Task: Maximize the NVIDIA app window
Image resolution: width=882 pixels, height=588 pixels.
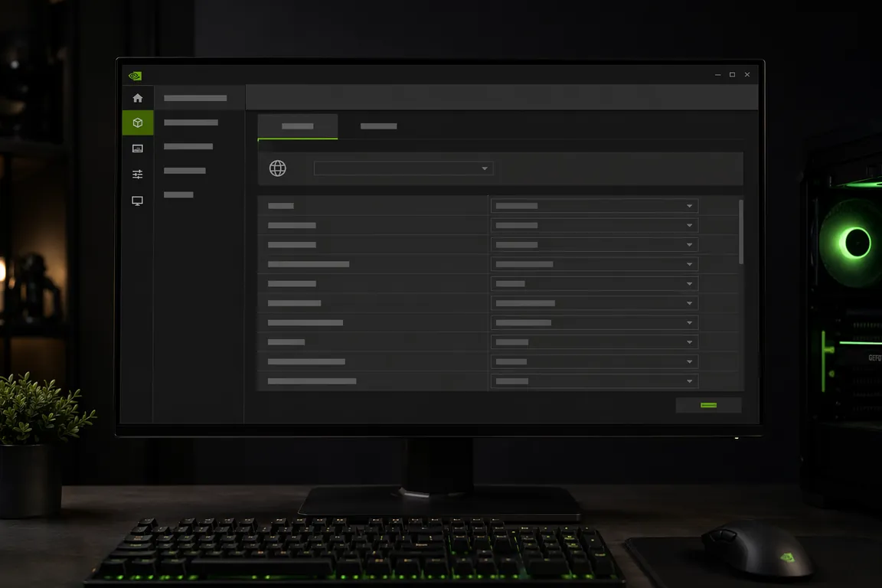Action: (733, 75)
